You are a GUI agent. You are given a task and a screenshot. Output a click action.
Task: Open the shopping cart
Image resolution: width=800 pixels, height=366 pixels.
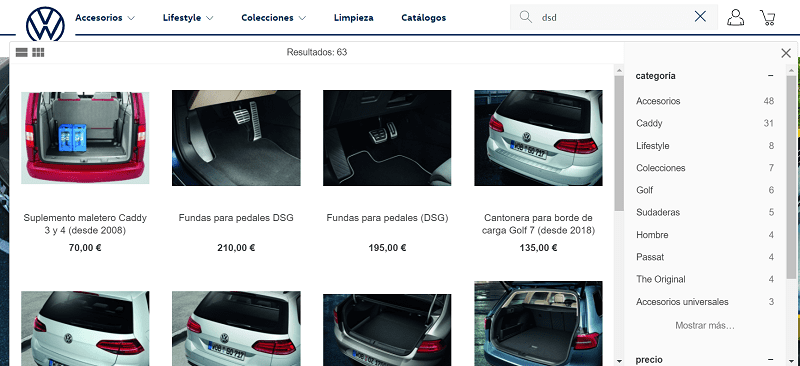click(x=767, y=17)
